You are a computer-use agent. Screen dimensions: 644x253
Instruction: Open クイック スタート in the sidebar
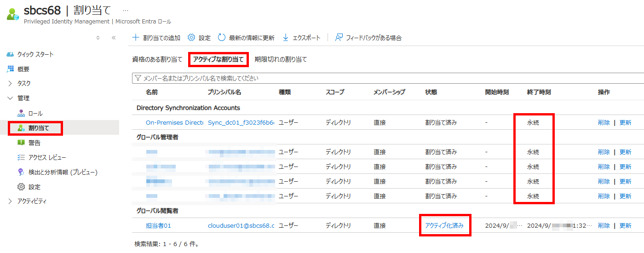(35, 54)
